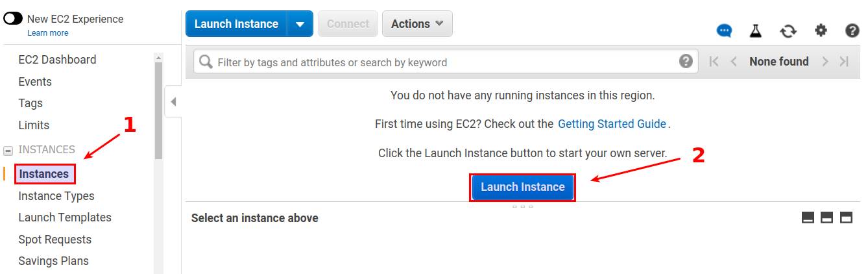Go to previous page of results
This screenshot has height=274, width=868.
click(734, 62)
